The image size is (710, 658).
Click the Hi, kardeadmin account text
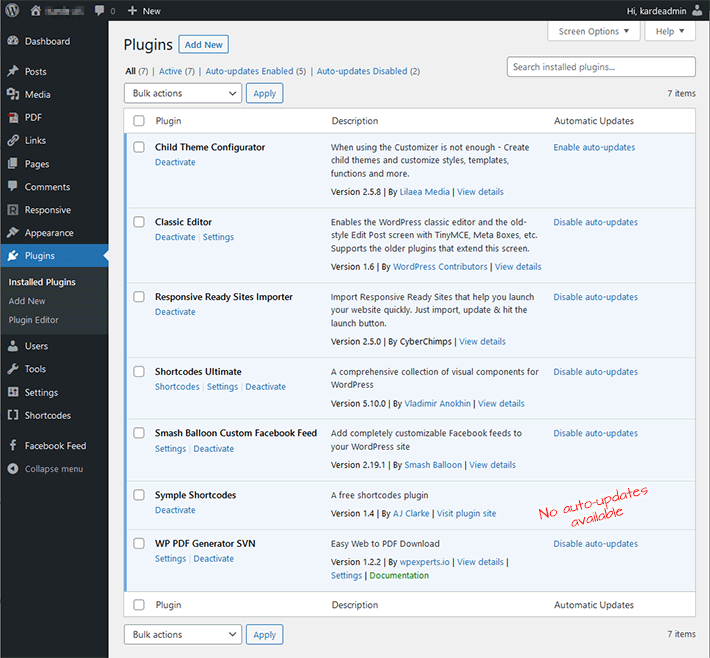click(x=657, y=11)
